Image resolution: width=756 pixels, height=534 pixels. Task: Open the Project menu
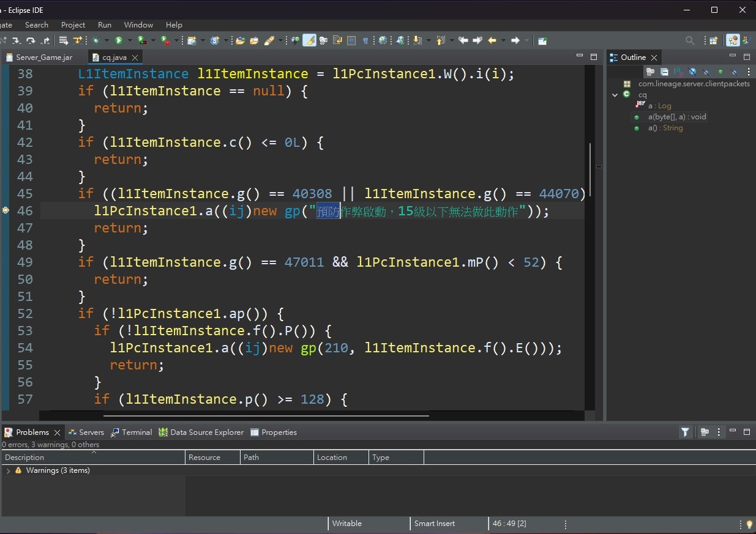[x=73, y=25]
